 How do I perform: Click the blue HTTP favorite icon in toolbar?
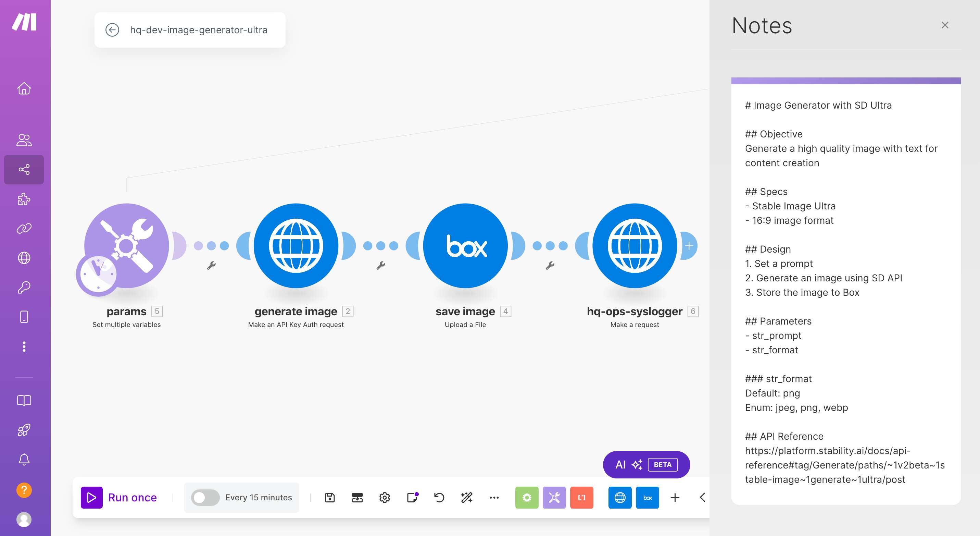620,497
